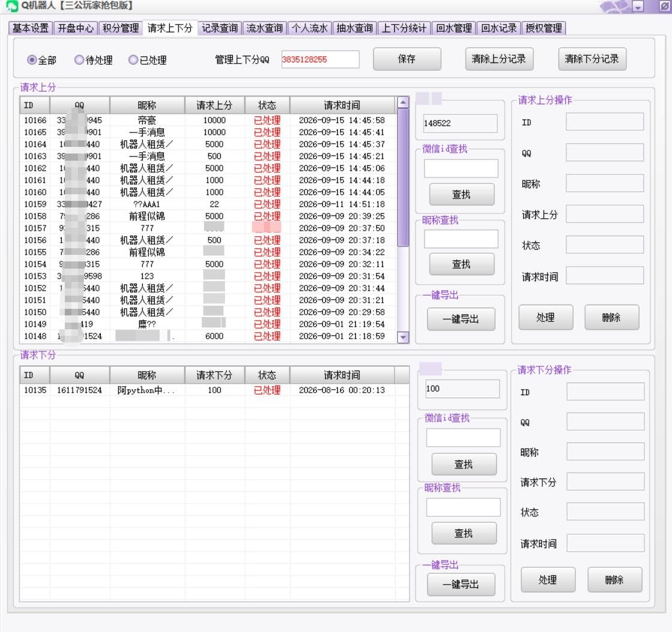
Task: Go to the 授权管理 tab
Action: [x=544, y=28]
